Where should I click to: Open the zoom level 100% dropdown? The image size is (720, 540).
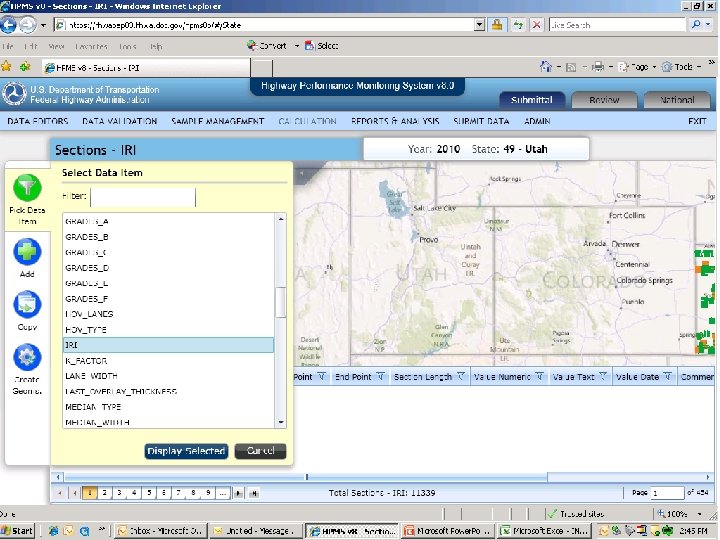[699, 514]
